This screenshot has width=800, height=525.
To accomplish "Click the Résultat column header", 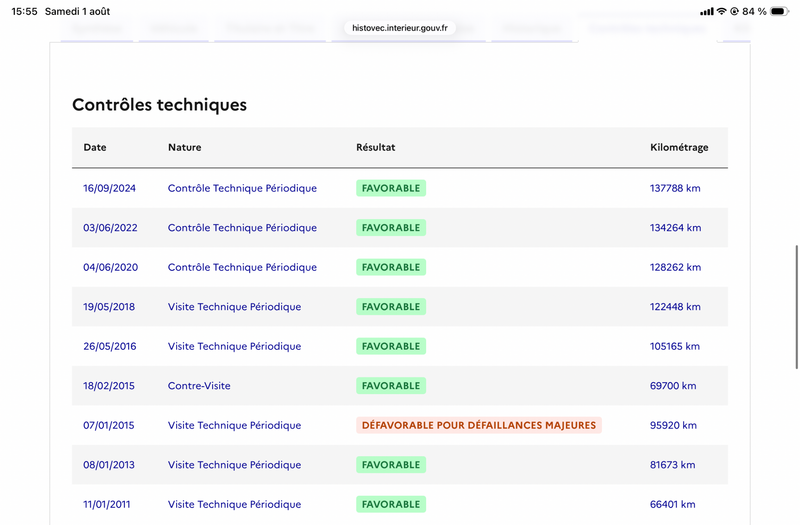I will point(376,147).
